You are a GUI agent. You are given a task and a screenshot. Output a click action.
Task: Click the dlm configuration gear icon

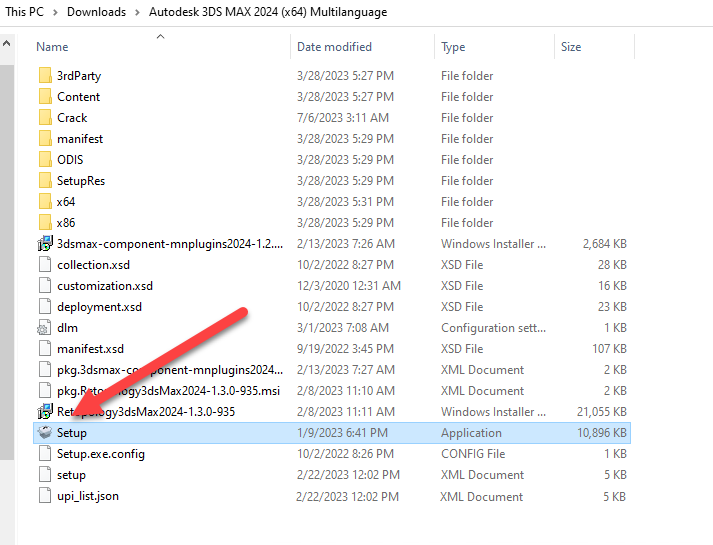[x=44, y=328]
